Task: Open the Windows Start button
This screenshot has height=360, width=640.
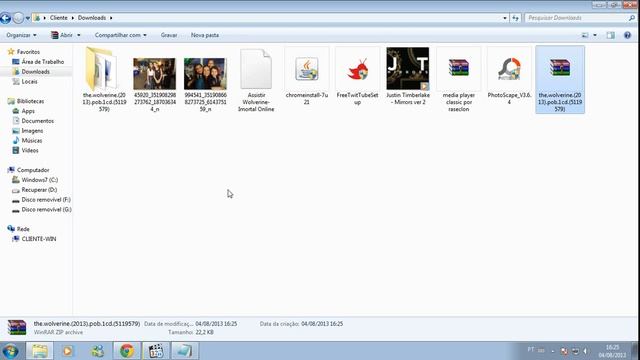Action: pos(11,351)
